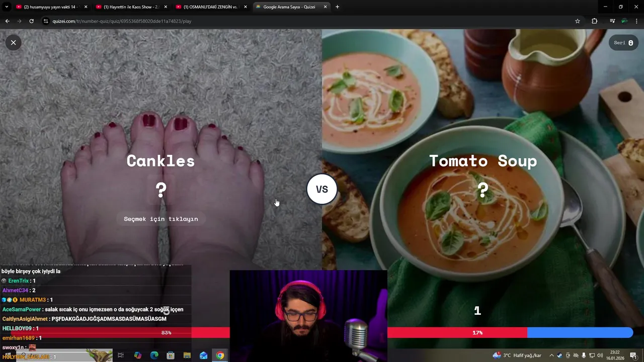Click chat user emirhan1689
The image size is (644, 362).
(x=18, y=338)
